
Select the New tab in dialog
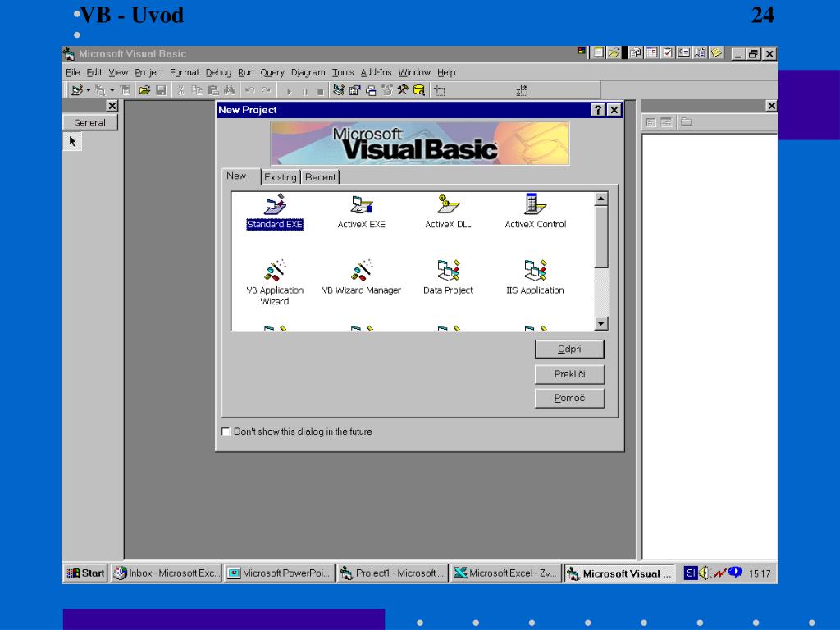tap(236, 176)
